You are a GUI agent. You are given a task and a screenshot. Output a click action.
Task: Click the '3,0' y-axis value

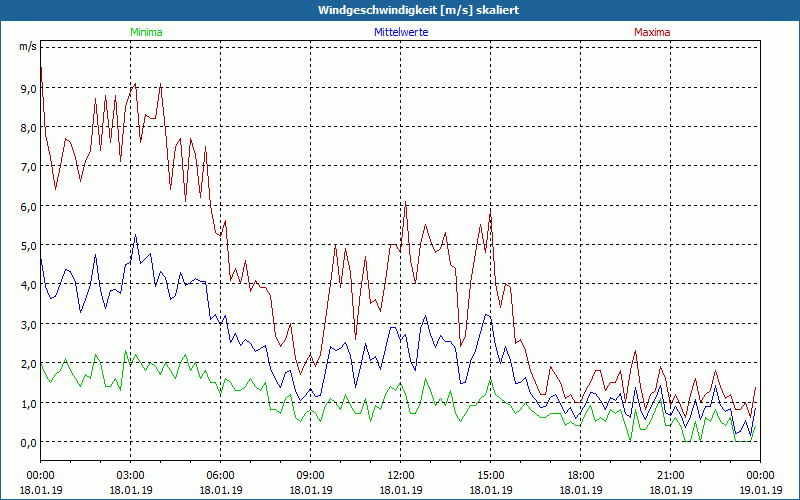tap(29, 324)
